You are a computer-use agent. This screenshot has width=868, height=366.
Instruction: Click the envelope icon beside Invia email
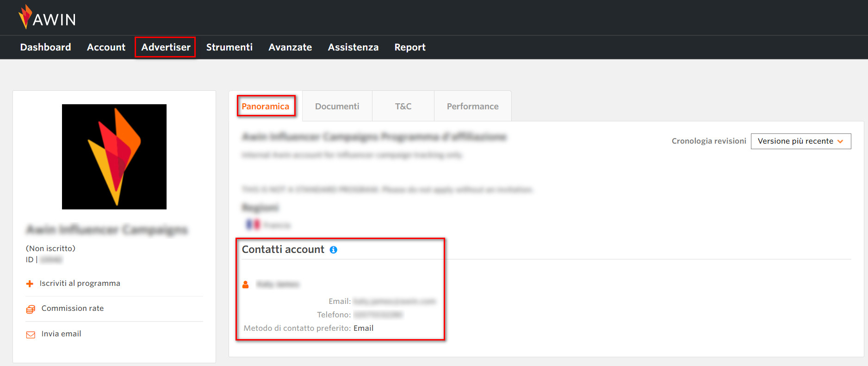click(x=31, y=334)
